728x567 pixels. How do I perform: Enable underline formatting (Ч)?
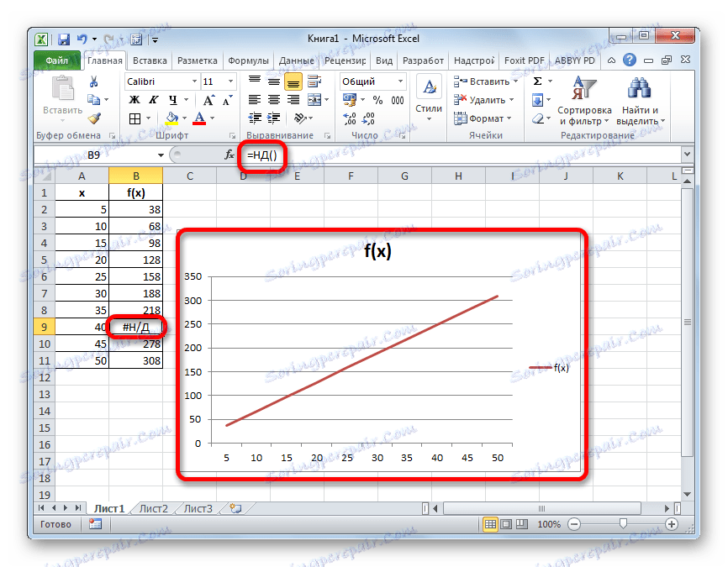[171, 100]
